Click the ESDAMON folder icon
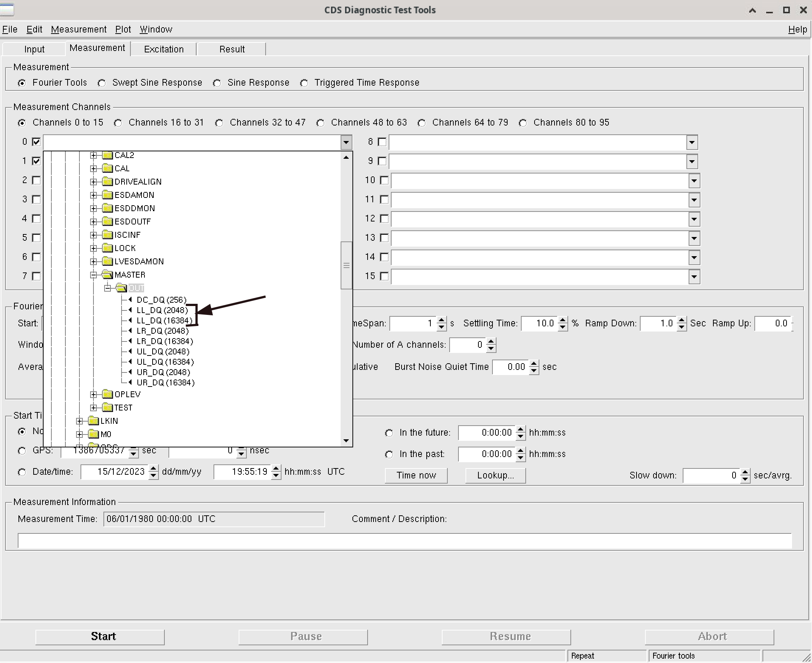The height and width of the screenshot is (663, 812). click(x=108, y=195)
